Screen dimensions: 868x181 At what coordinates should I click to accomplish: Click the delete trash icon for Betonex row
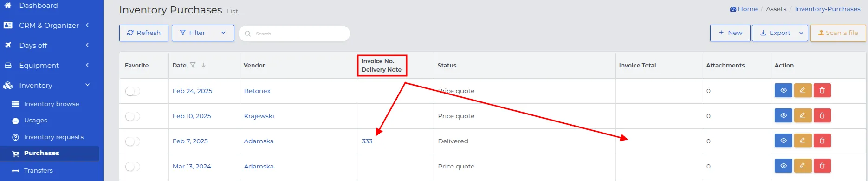pyautogui.click(x=822, y=90)
